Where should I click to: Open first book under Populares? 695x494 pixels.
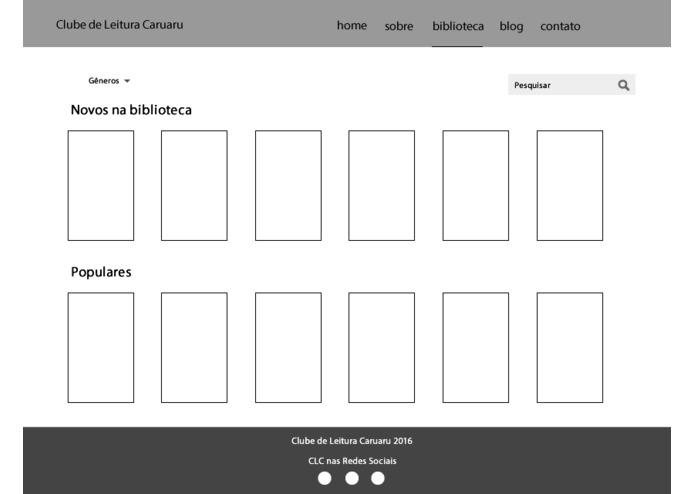coord(101,347)
